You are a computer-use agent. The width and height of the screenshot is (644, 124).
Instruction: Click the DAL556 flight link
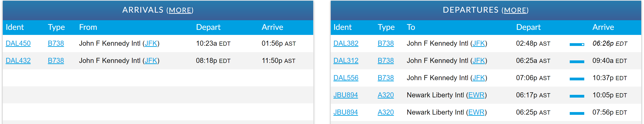[x=346, y=78]
